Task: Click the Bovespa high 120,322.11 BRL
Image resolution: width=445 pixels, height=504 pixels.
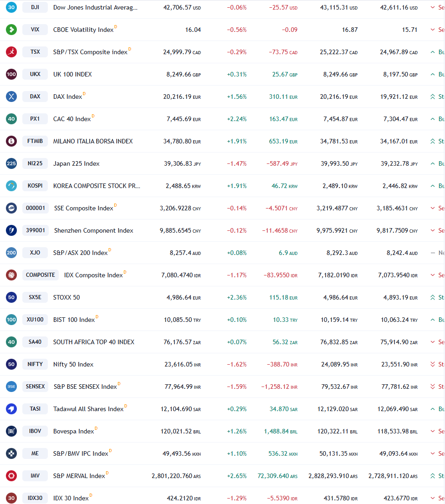Action: 338,431
